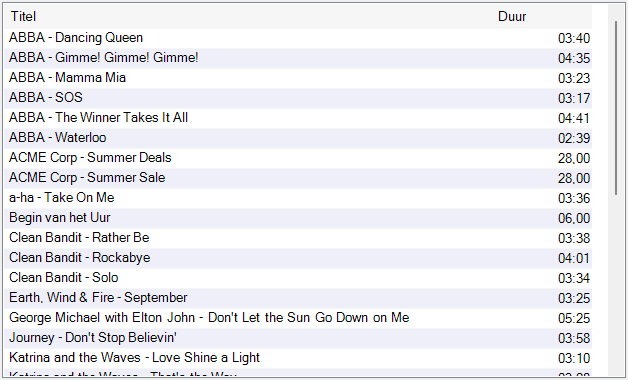Select the Begin van het Uur item

pos(298,219)
